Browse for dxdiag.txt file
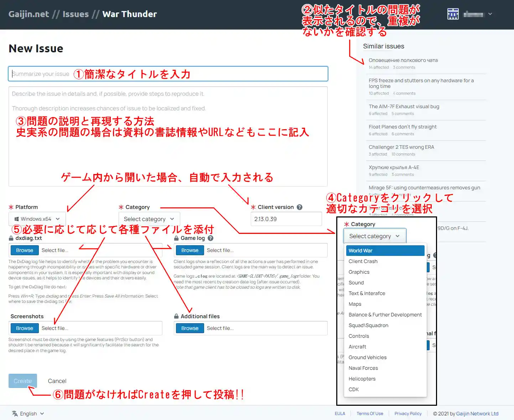Screen dimensions: 514x420 [x=25, y=250]
